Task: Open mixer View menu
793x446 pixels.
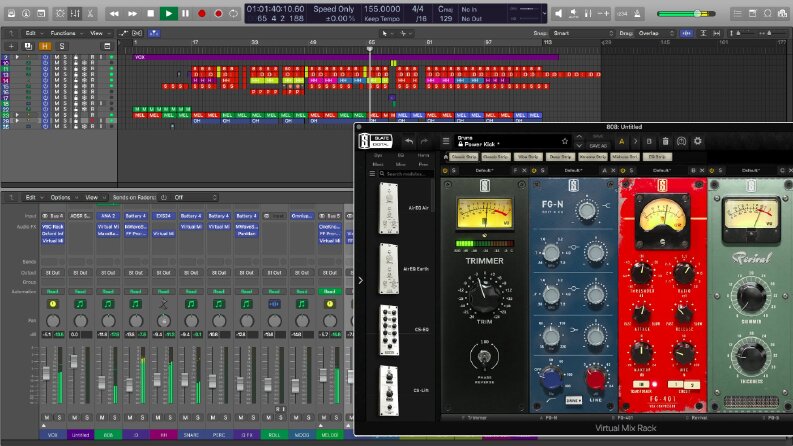Action: (x=94, y=197)
